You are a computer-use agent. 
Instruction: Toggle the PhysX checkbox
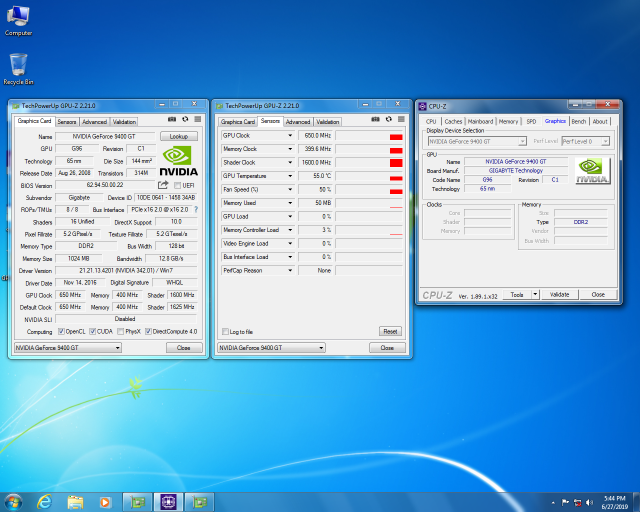coord(120,331)
